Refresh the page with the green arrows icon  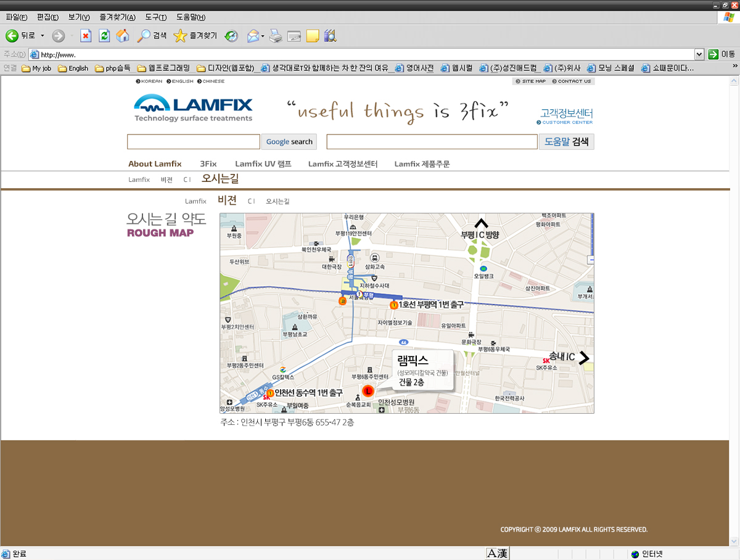104,36
